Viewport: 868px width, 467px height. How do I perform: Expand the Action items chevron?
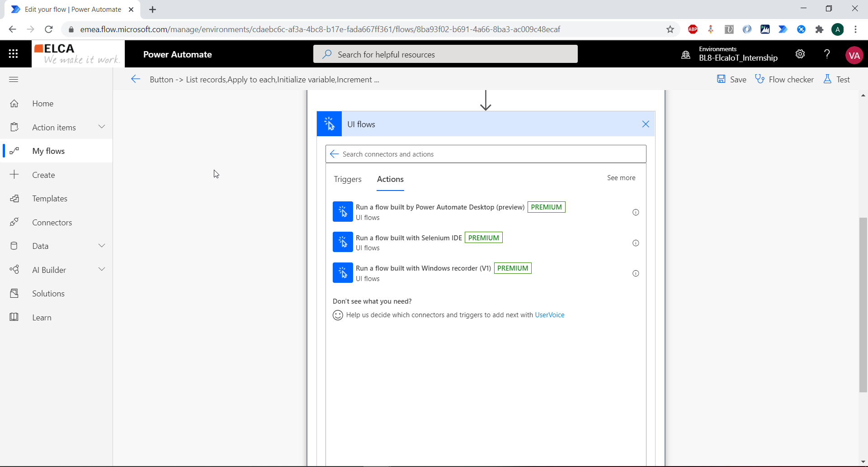click(x=102, y=127)
